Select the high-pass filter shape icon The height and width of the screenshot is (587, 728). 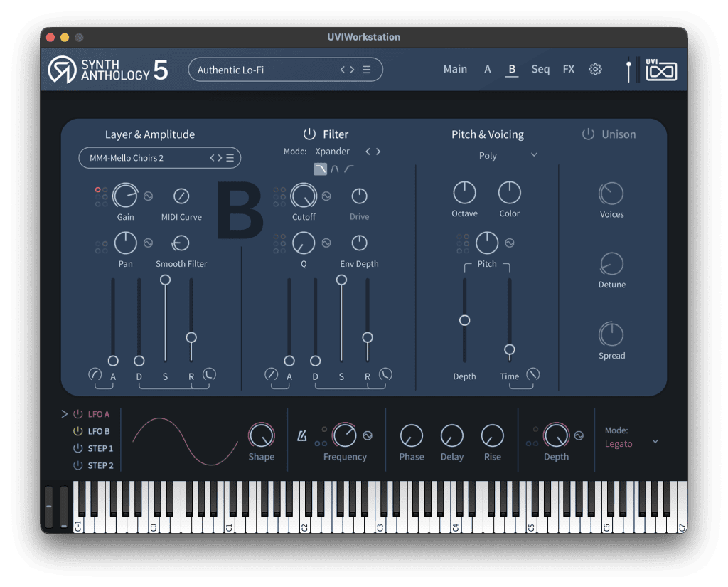pyautogui.click(x=348, y=169)
